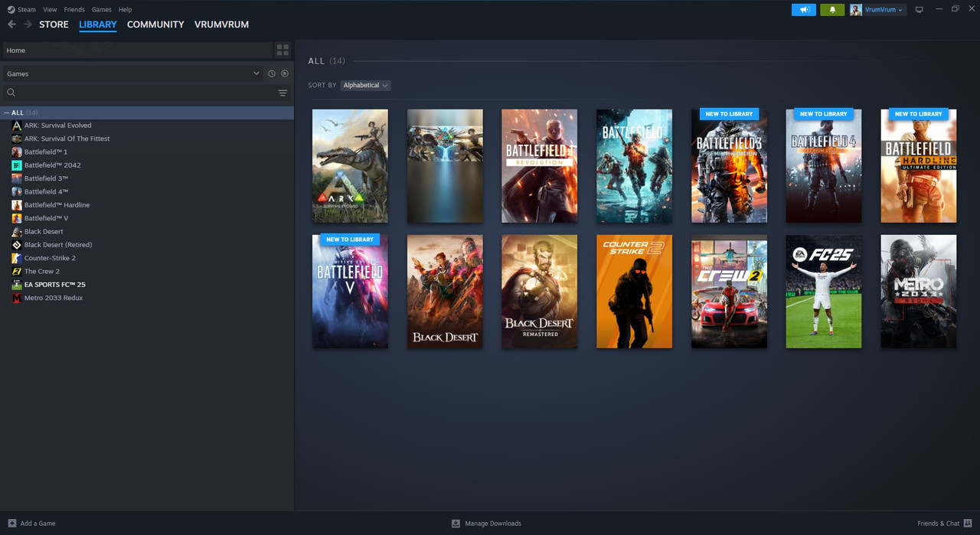Toggle the ready-to-play filter icon
This screenshot has width=980, height=535.
285,73
